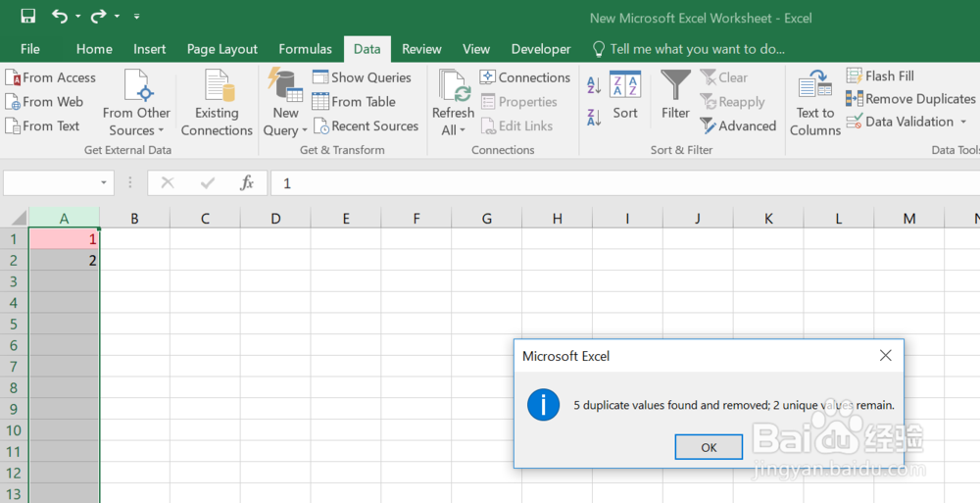Open the Sort dialog button
This screenshot has height=503, width=980.
[625, 95]
